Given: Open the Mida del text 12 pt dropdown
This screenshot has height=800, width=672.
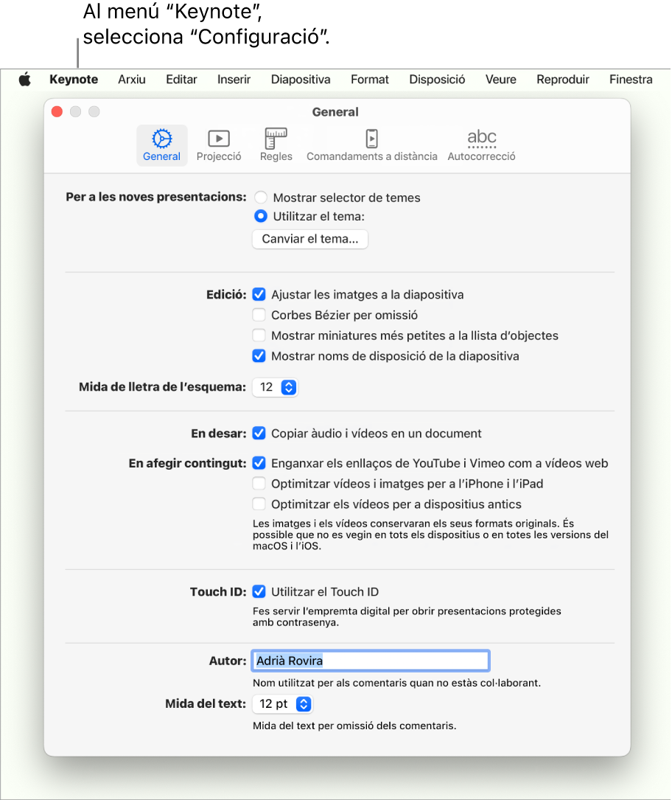Looking at the screenshot, I should coord(282,704).
